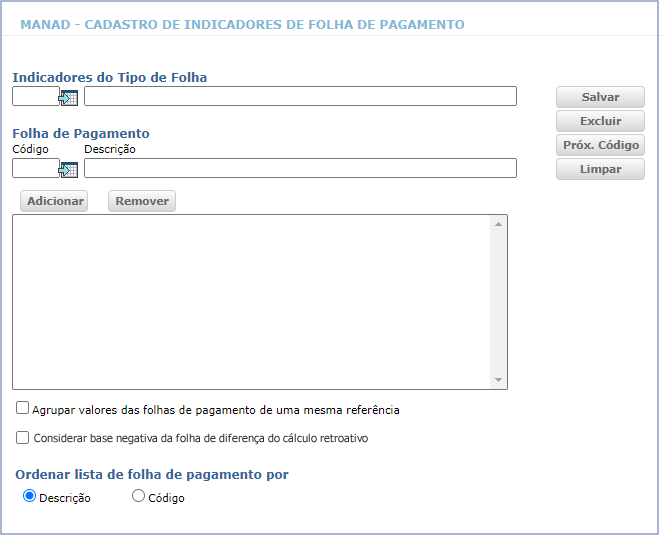Open lookup icon beside Folha de Pagamento code

click(x=68, y=169)
